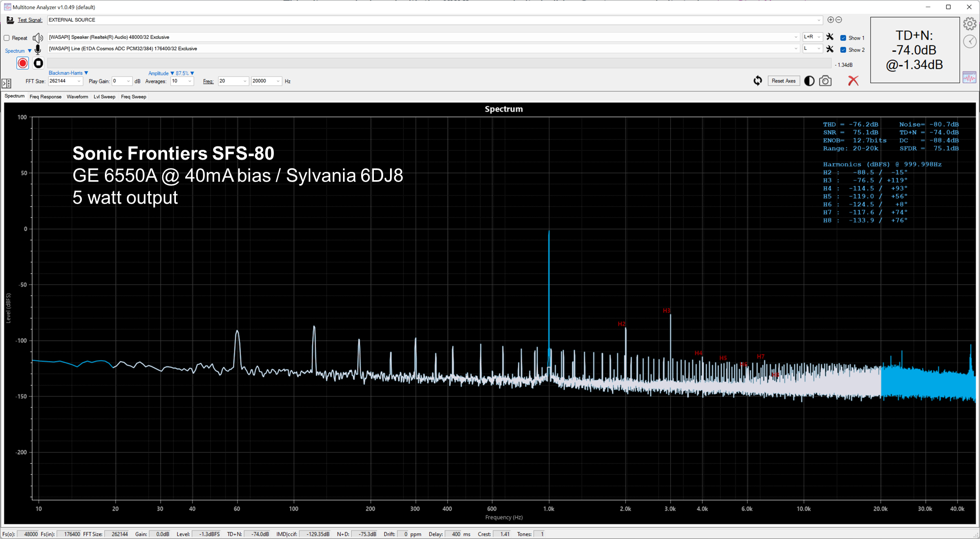Image resolution: width=980 pixels, height=539 pixels.
Task: Open input device settings wrench icon
Action: coord(830,49)
